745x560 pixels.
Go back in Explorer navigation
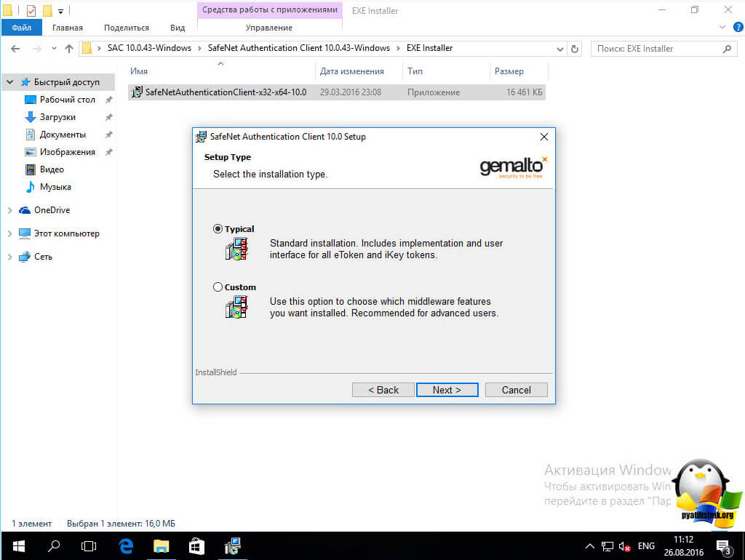(x=15, y=49)
